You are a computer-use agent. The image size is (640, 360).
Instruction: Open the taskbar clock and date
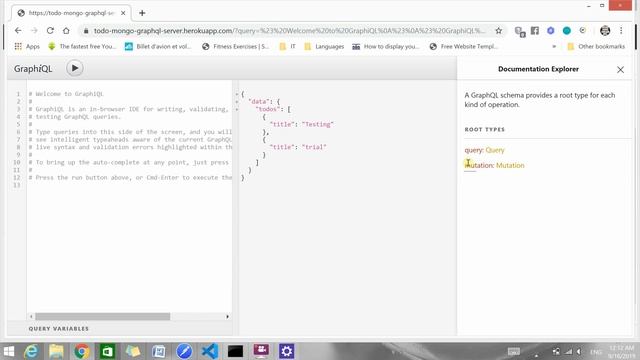[621, 351]
